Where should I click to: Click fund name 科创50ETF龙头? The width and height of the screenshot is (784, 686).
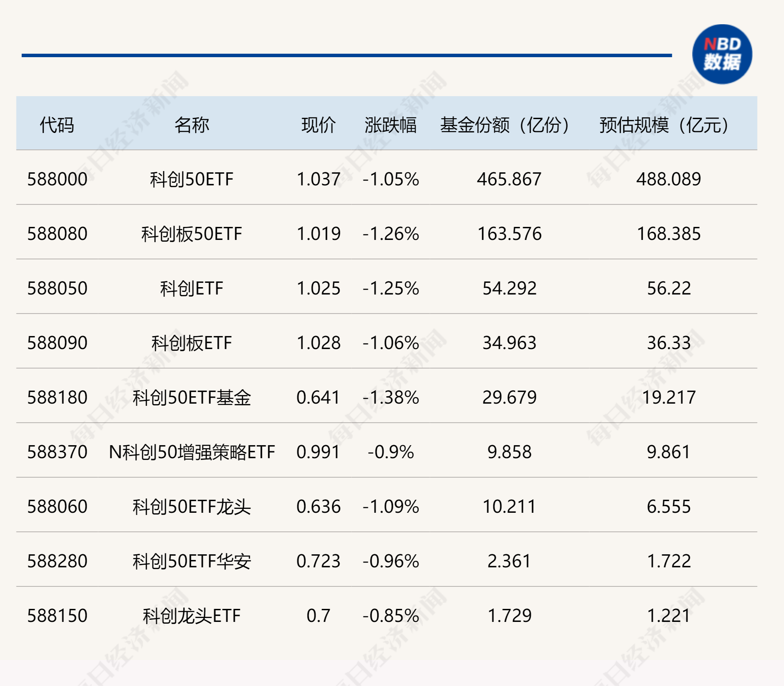point(191,507)
